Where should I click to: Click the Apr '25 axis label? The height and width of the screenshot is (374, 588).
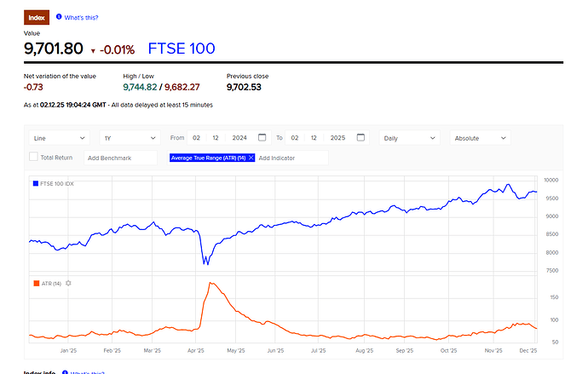tap(195, 351)
